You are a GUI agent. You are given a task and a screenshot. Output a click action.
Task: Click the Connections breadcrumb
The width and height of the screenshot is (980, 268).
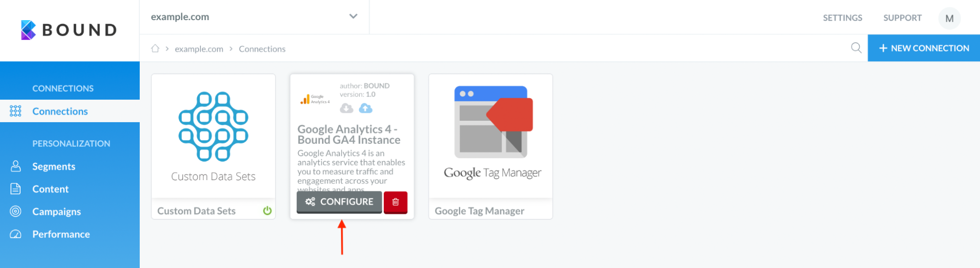click(x=262, y=49)
